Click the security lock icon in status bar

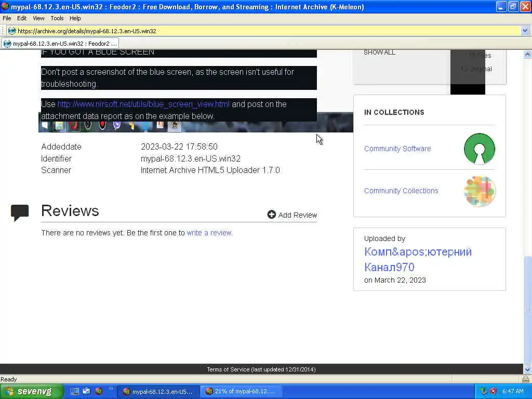click(x=526, y=379)
